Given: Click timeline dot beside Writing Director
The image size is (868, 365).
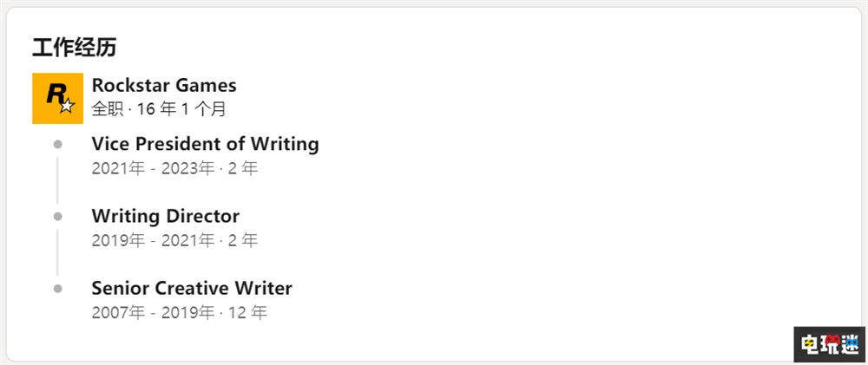Looking at the screenshot, I should pos(57,215).
